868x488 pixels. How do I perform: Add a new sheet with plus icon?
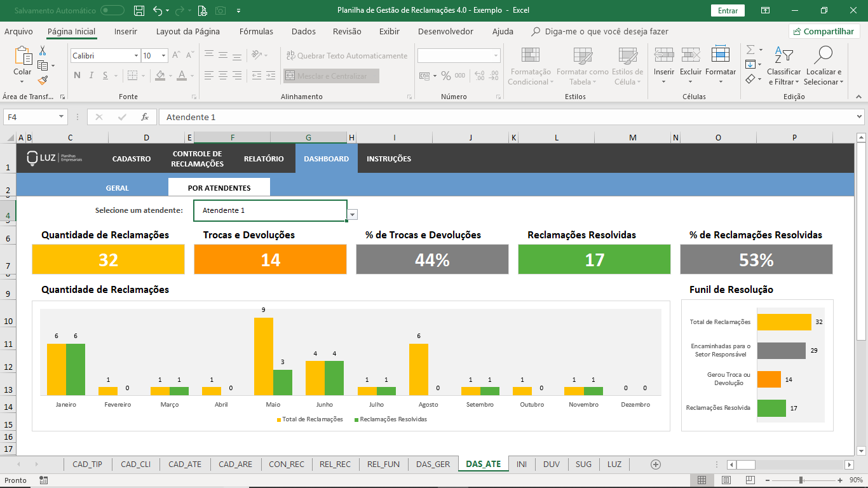pyautogui.click(x=656, y=464)
